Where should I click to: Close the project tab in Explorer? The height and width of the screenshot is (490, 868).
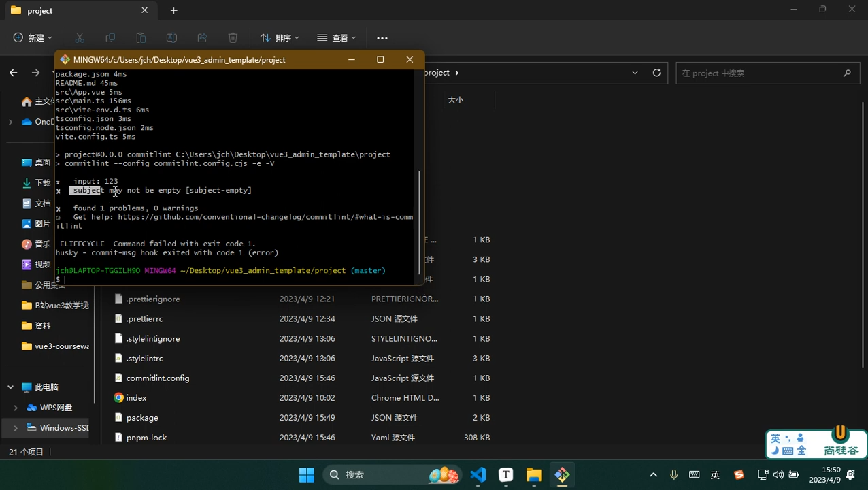pyautogui.click(x=145, y=10)
